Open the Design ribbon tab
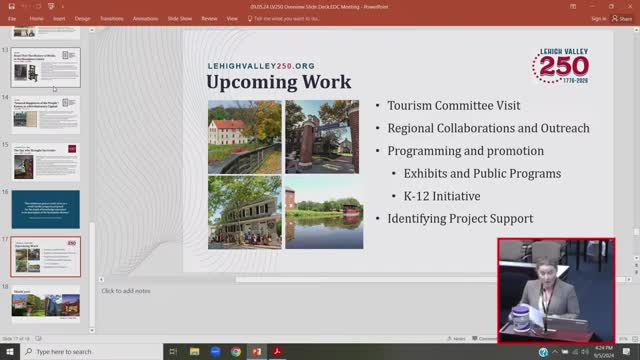The width and height of the screenshot is (640, 360). pyautogui.click(x=82, y=19)
